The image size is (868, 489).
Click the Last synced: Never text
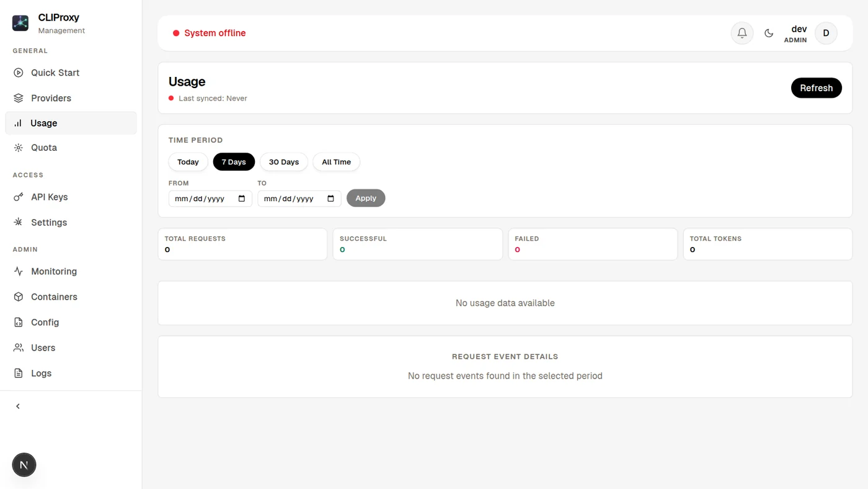(x=213, y=98)
